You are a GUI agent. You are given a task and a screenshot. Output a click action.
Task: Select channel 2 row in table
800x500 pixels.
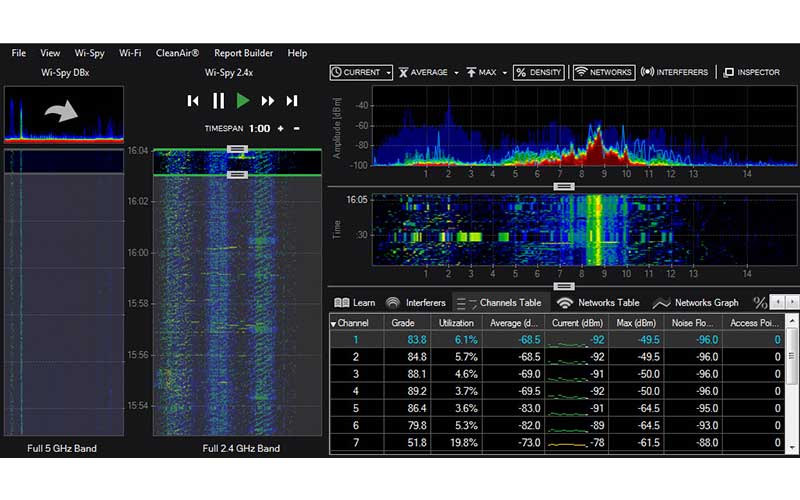pos(557,357)
